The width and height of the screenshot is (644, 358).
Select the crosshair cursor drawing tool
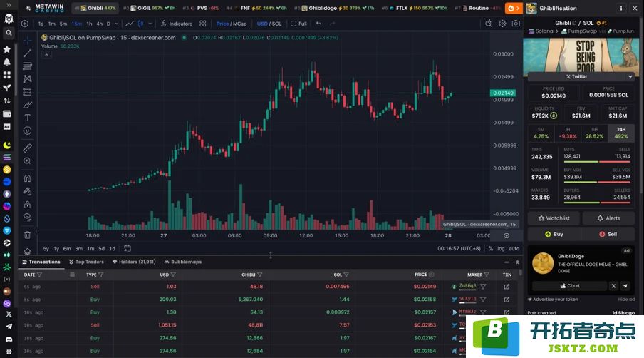(28, 40)
